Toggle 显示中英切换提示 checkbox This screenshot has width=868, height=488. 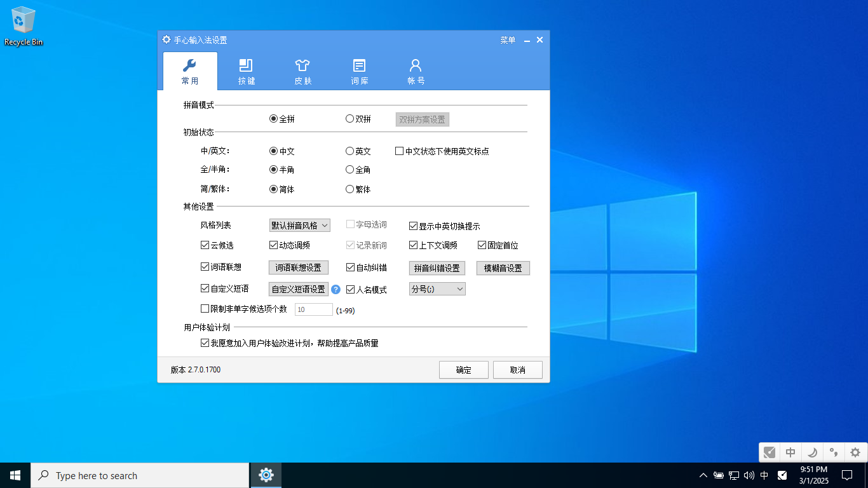414,226
